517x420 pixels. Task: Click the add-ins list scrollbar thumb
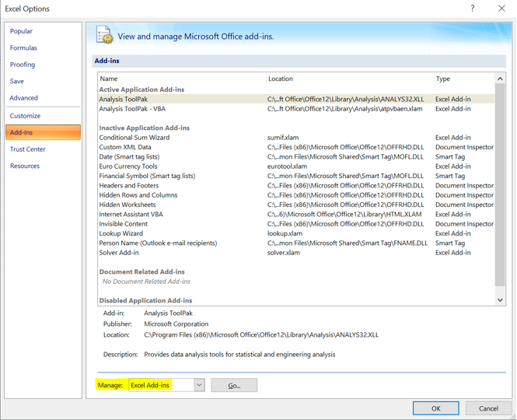point(500,185)
